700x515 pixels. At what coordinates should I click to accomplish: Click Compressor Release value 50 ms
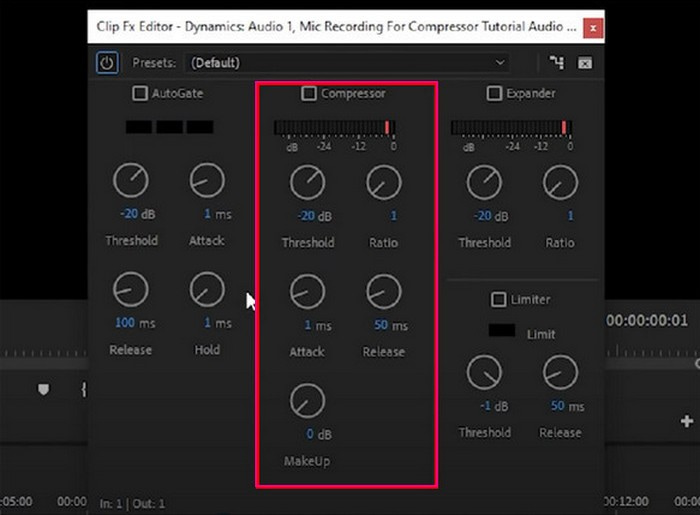pos(391,325)
